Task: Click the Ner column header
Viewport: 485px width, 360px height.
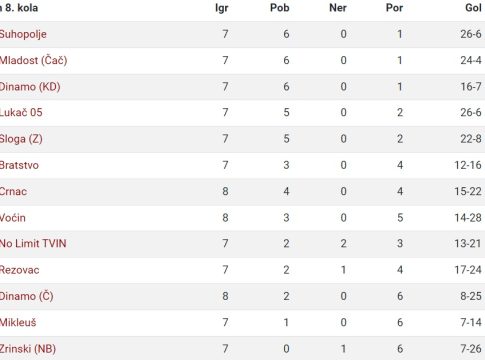Action: [x=338, y=8]
